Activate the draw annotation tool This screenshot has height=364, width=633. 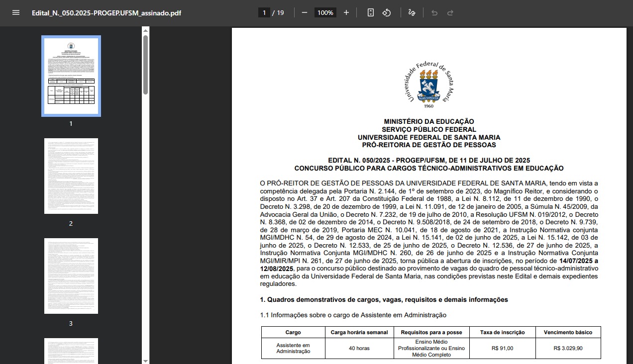click(412, 12)
